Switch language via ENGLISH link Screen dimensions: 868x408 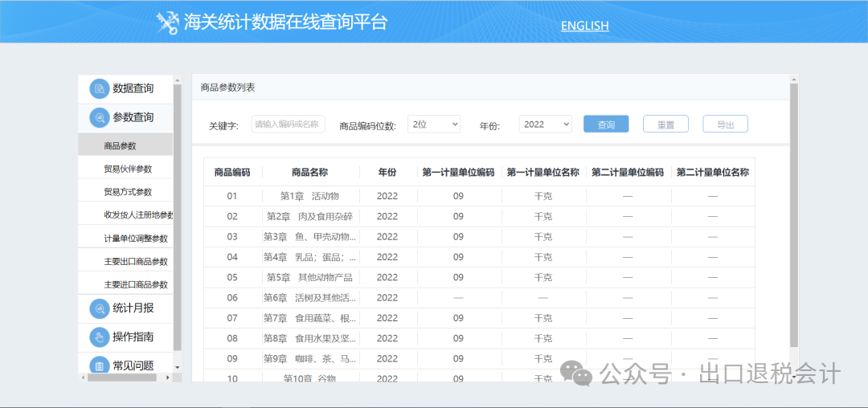point(584,26)
